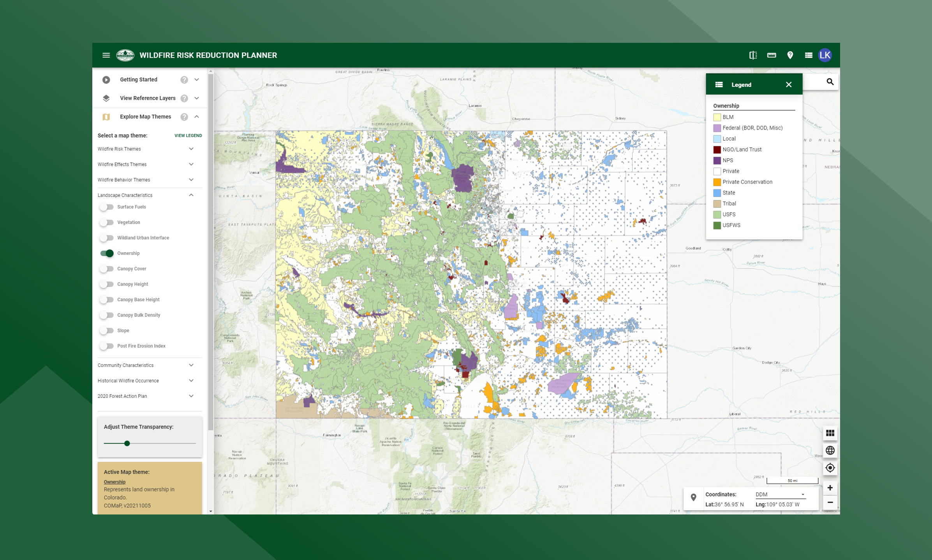The image size is (932, 560).
Task: Open the Ownership link in Active Map theme
Action: click(115, 482)
